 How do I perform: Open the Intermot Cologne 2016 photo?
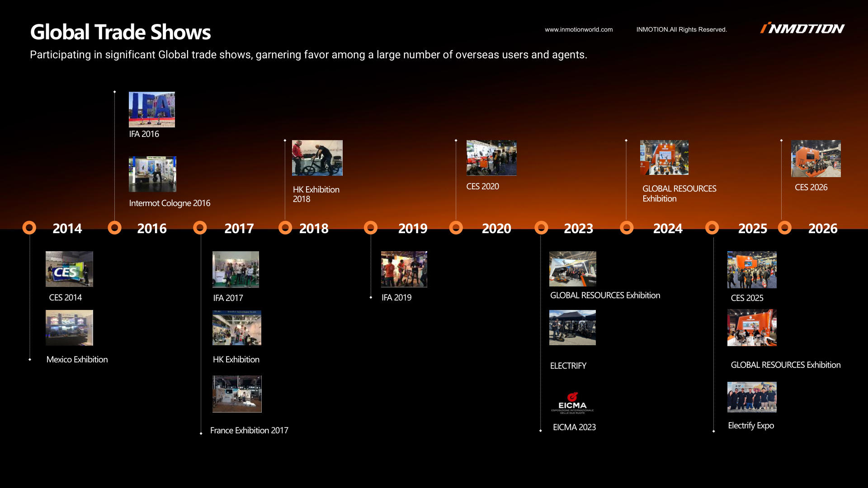[x=152, y=174]
